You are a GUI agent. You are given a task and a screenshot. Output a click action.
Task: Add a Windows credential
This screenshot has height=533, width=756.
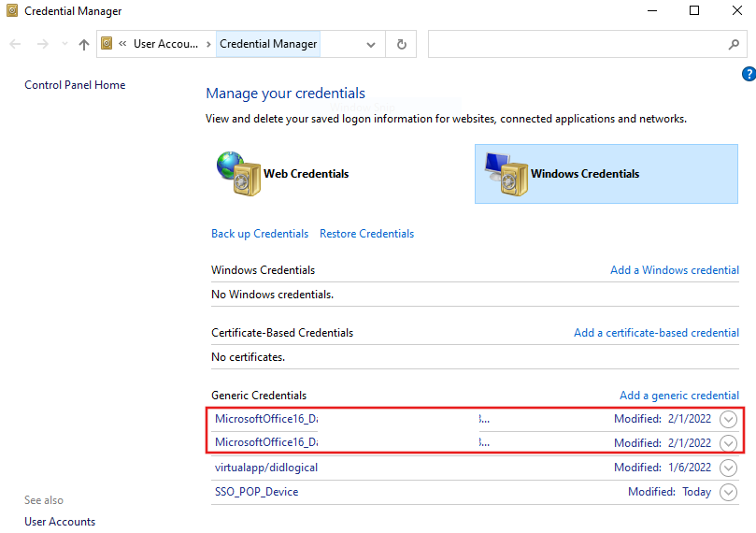click(675, 270)
